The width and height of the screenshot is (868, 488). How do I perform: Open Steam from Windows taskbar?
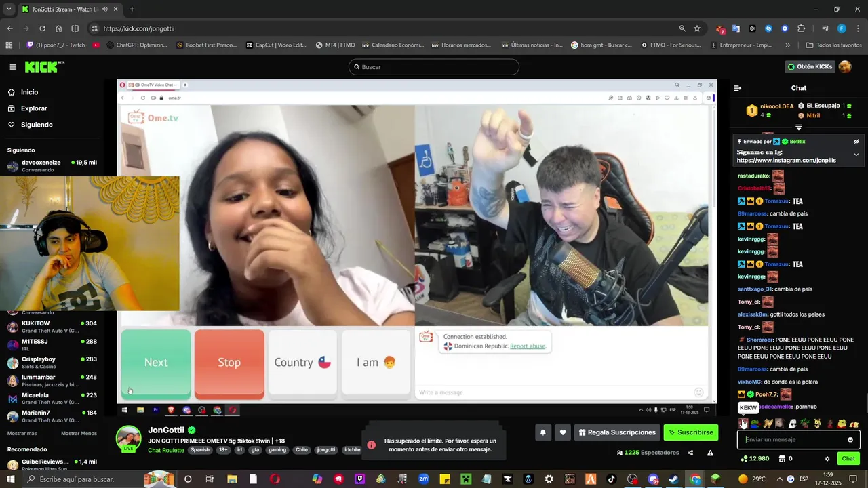(x=673, y=479)
